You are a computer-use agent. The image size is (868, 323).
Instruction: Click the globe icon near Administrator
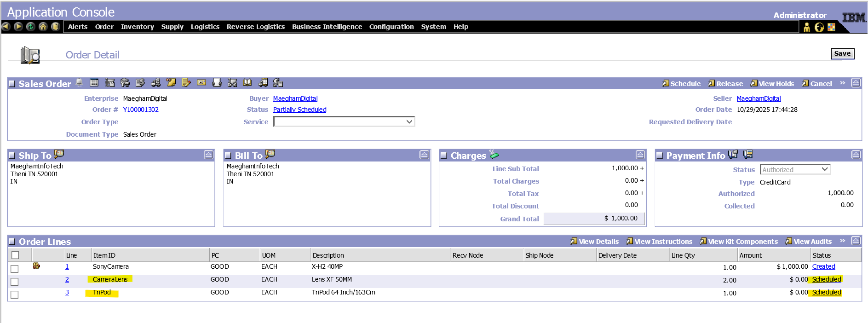click(x=819, y=28)
